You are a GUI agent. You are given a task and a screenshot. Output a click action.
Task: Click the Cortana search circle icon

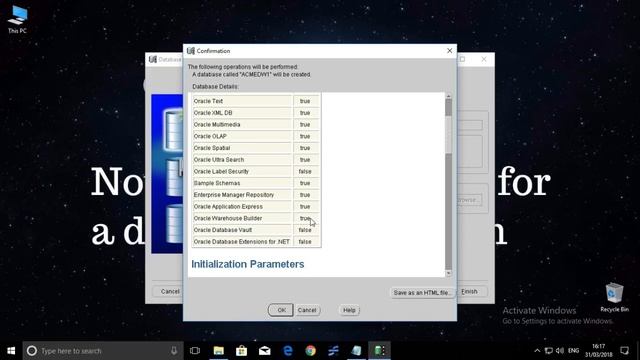click(31, 351)
